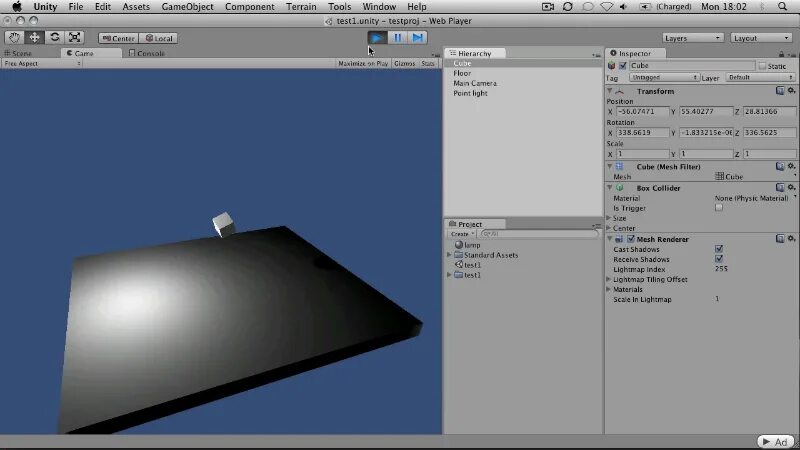Expand Box Collider Size

609,218
